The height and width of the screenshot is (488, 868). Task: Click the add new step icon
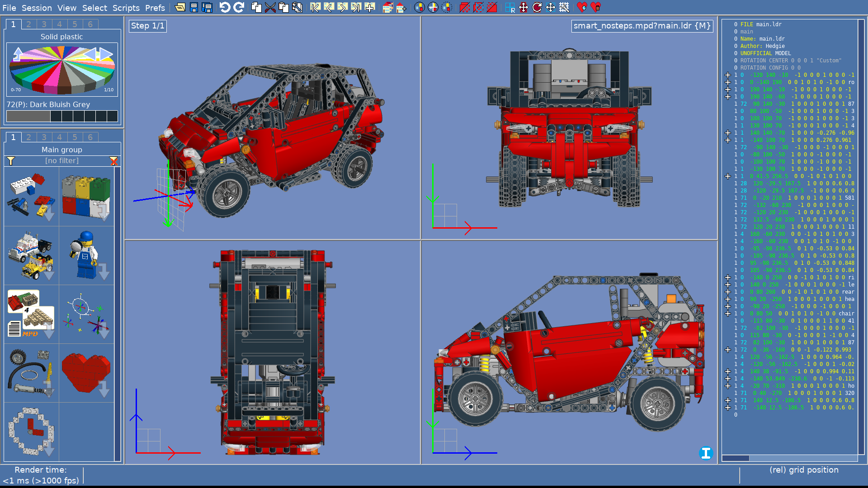370,7
